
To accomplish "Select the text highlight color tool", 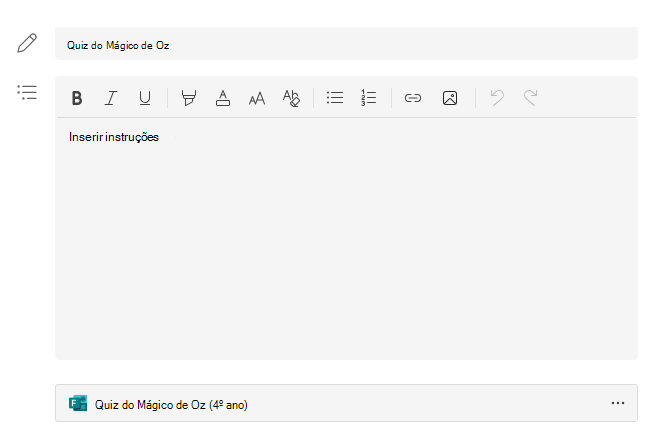I will click(189, 98).
